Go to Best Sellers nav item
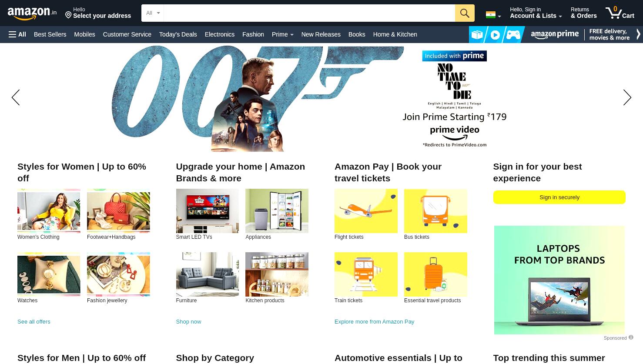Screen dimensions: 643x364 point(50,34)
